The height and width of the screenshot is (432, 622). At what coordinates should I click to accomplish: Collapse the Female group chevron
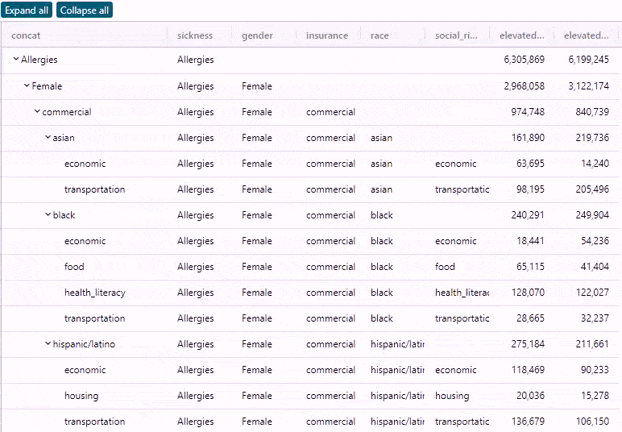tap(26, 86)
